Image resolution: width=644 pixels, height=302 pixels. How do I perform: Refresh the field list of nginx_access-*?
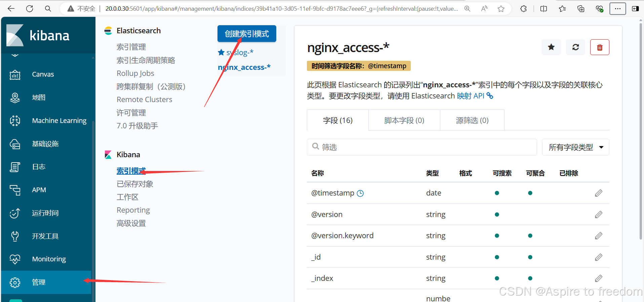(575, 47)
